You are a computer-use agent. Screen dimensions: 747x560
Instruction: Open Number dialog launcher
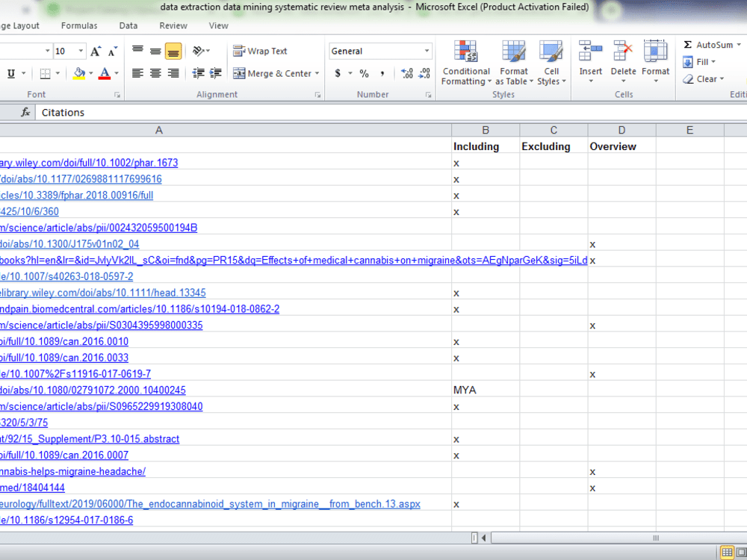428,96
